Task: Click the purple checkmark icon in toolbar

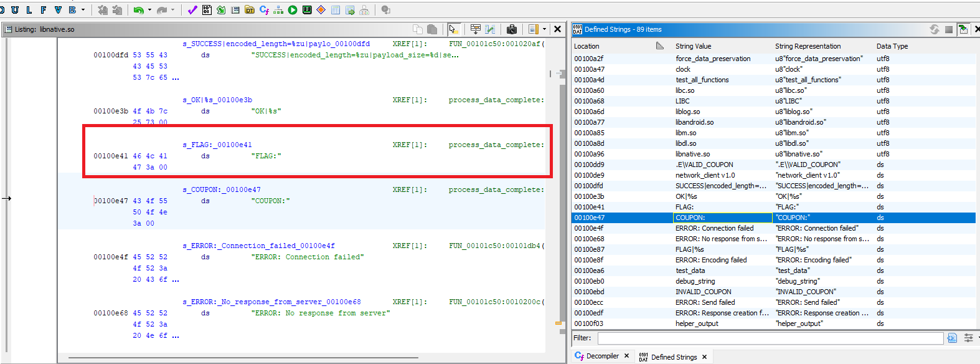Action: pos(192,10)
